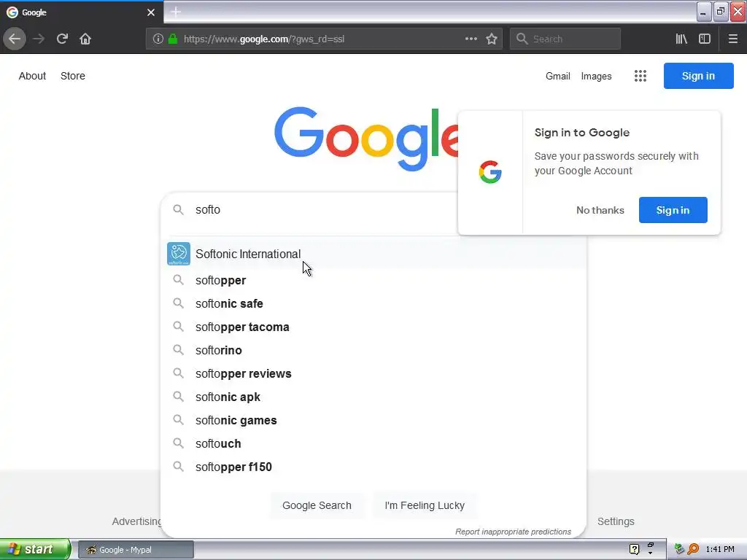Click the orange magnifier tray icon
The width and height of the screenshot is (747, 560).
click(693, 549)
